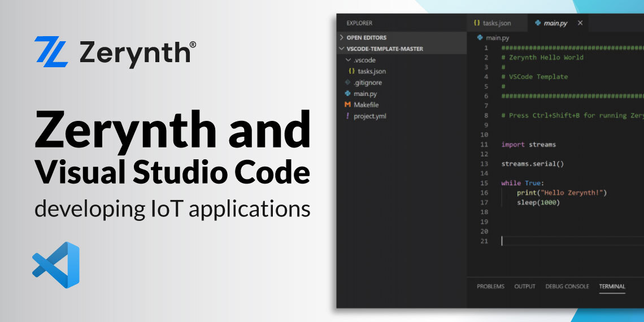Open main.py from the explorer

[x=365, y=94]
